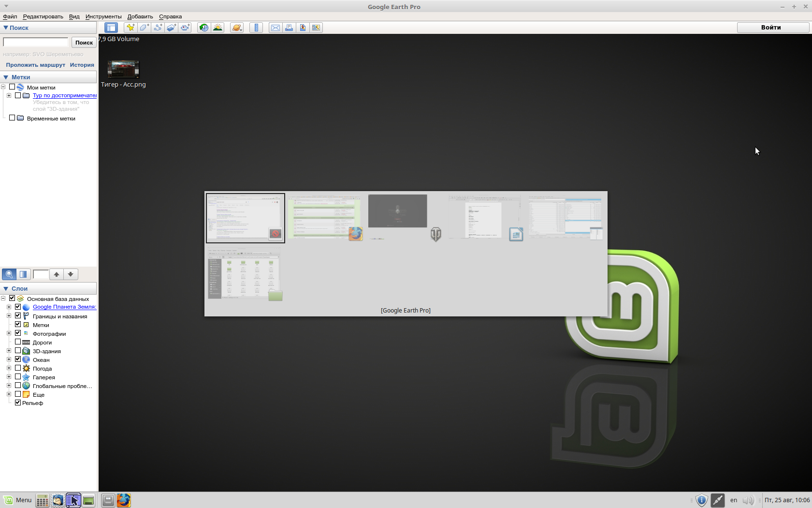
Task: Click the Email envelope toolbar icon
Action: tap(275, 28)
